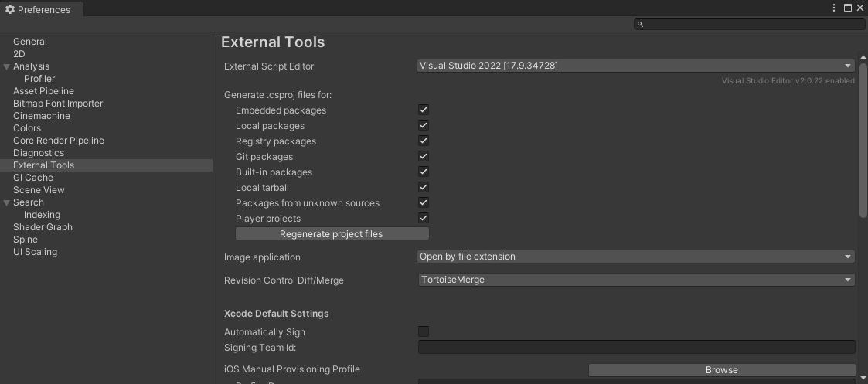The width and height of the screenshot is (868, 384).
Task: Toggle the Embedded packages checkbox
Action: 424,110
